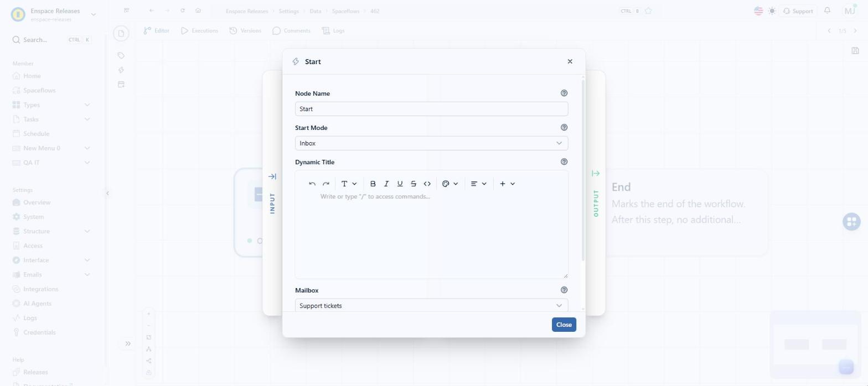The image size is (868, 386).
Task: Close the Start dialog with the X icon
Action: (x=570, y=61)
